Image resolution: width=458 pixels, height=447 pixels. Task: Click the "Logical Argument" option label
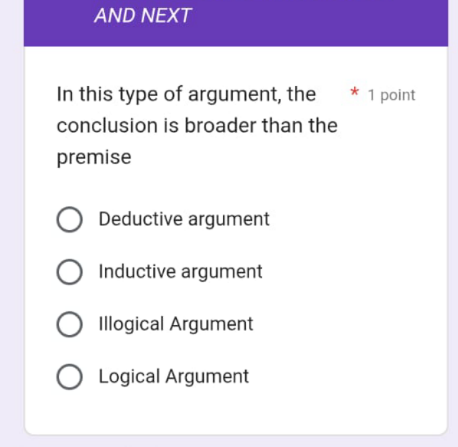tap(174, 377)
